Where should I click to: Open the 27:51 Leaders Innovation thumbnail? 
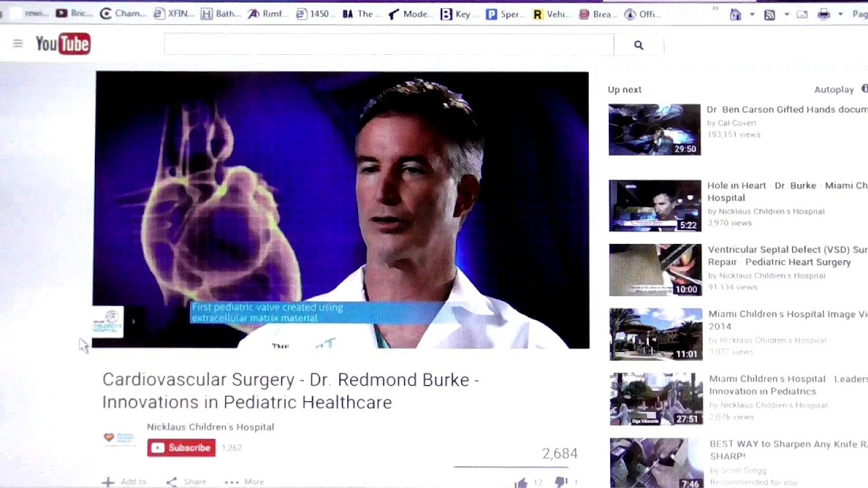(656, 399)
